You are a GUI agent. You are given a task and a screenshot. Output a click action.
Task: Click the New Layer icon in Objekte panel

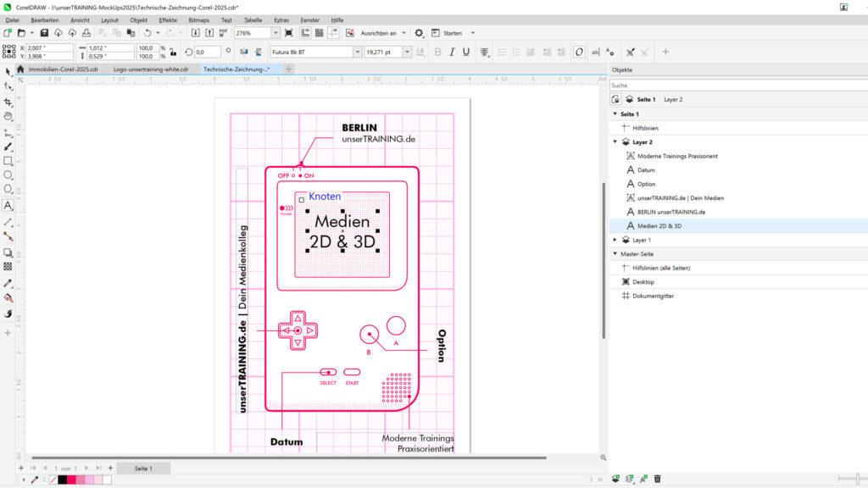tap(615, 479)
